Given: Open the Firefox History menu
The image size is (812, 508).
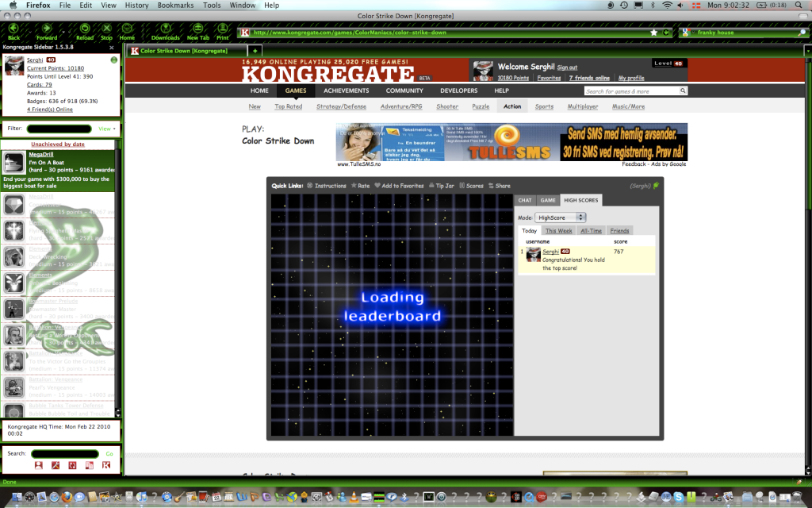Looking at the screenshot, I should coord(136,6).
